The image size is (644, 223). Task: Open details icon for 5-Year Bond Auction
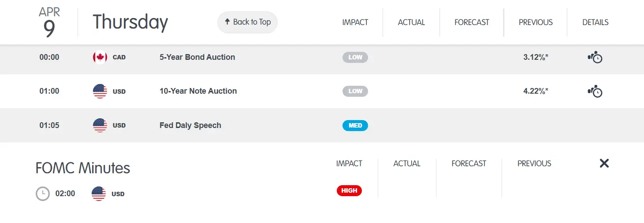(595, 58)
